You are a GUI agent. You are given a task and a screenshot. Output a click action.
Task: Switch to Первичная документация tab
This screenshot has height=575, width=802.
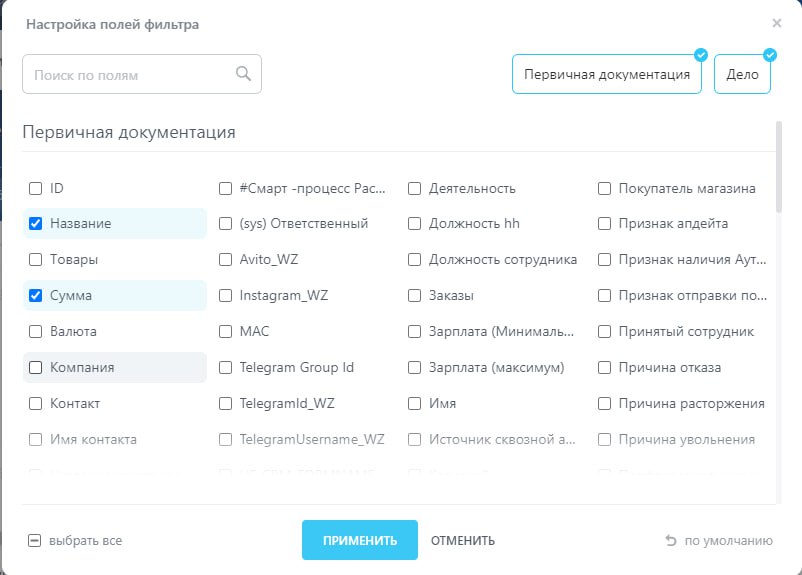coord(607,75)
